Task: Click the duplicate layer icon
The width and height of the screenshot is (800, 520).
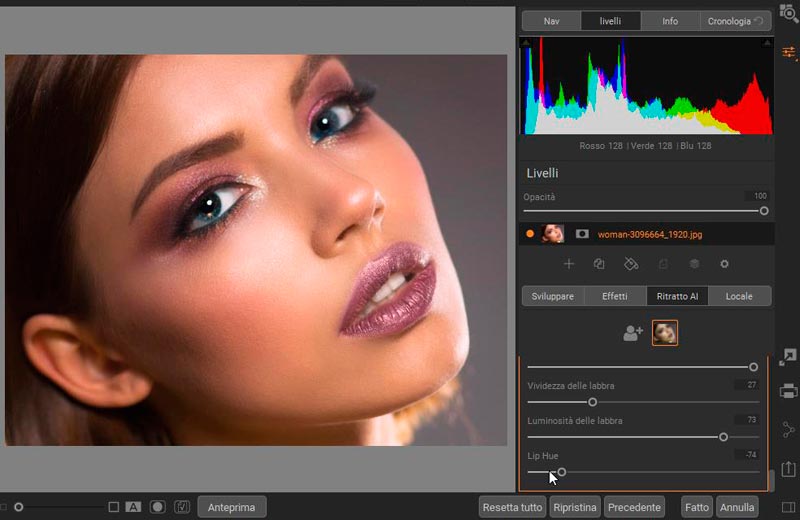Action: pyautogui.click(x=599, y=264)
